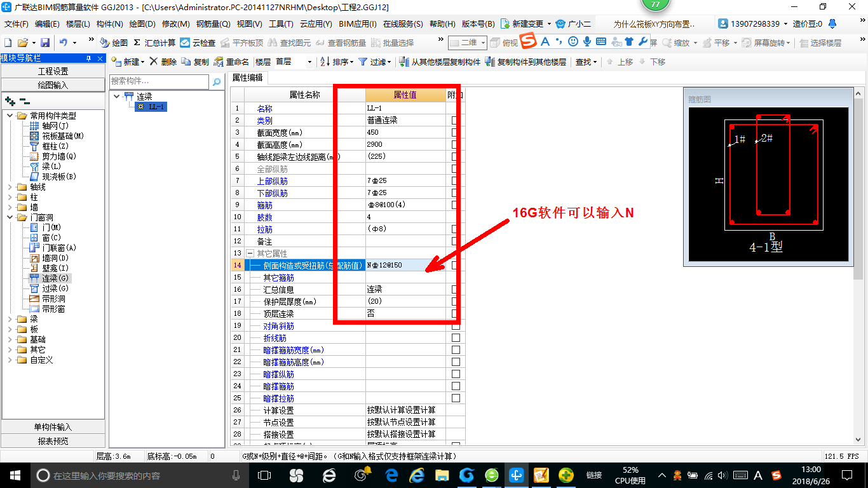Click the new file icon in toolbar

(8, 43)
